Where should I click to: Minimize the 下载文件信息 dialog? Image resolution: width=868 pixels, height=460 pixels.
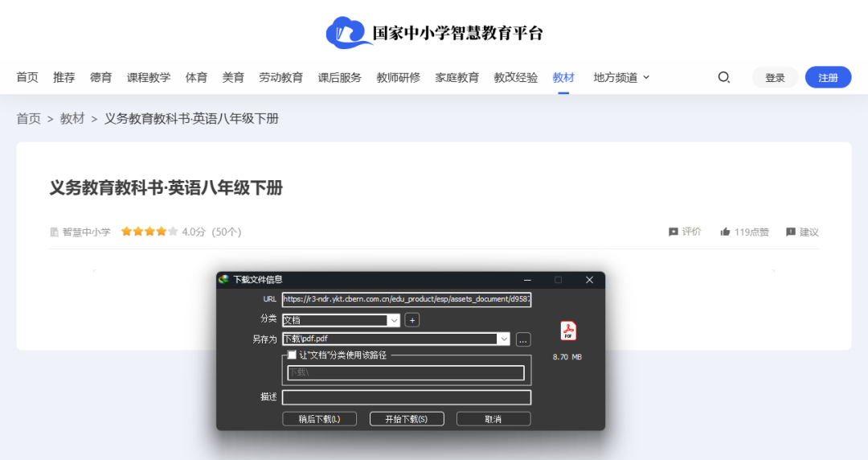[x=527, y=280]
